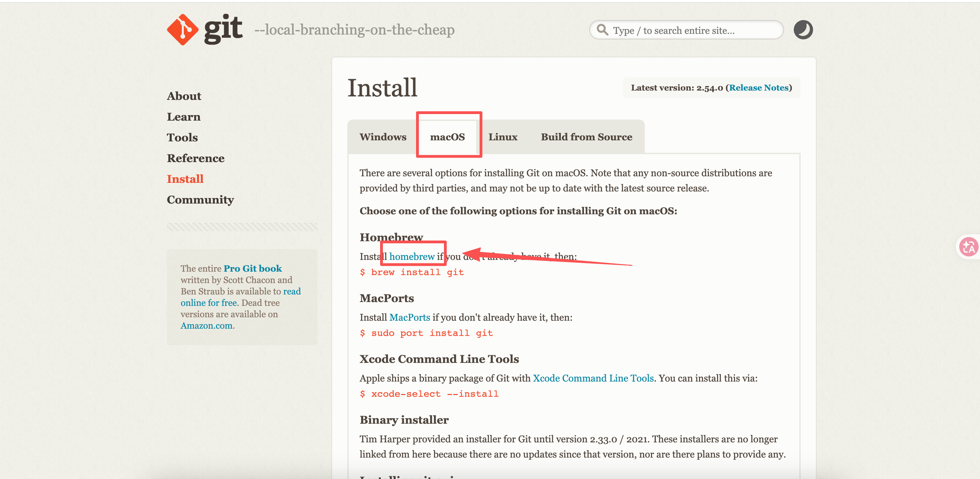Screen dimensions: 980x479
Task: Click the 'Choose one of the following options' line
Action: pos(518,211)
